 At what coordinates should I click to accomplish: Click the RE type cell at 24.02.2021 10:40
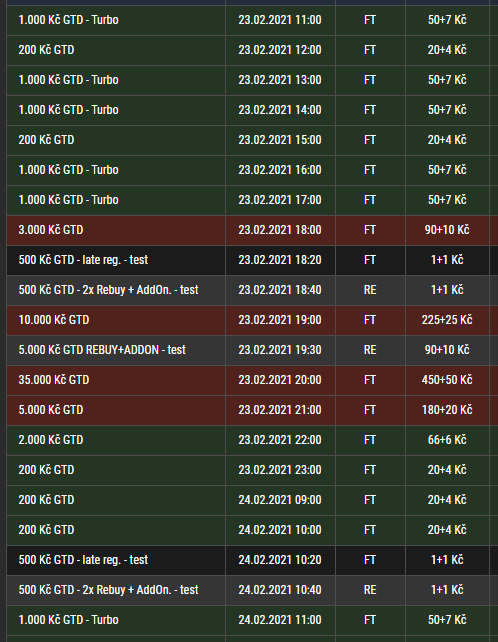tap(370, 590)
